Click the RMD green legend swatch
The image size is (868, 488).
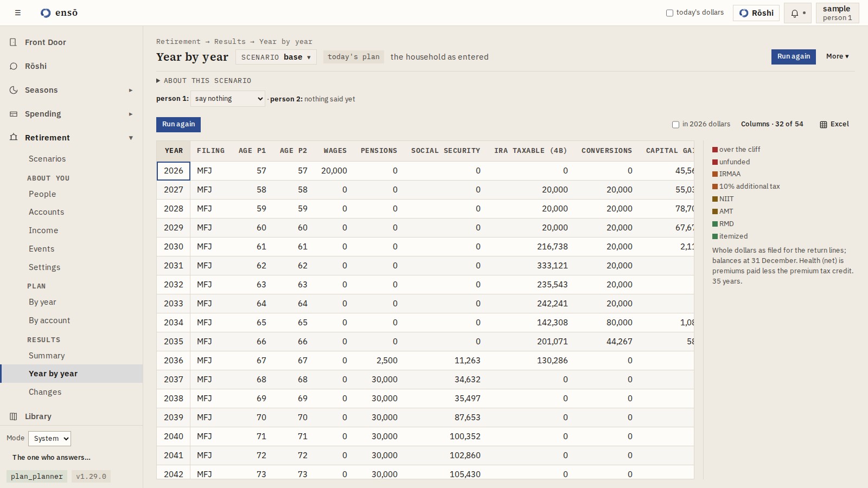click(715, 224)
